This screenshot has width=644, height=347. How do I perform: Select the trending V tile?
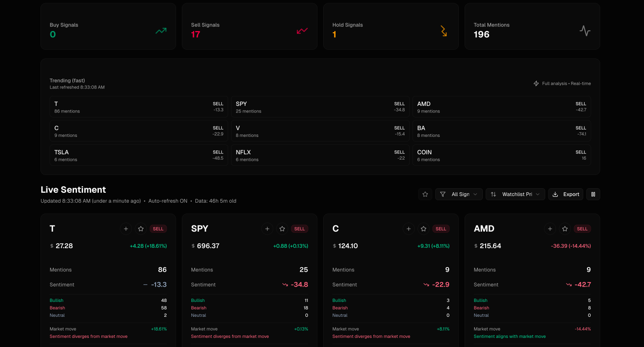320,131
